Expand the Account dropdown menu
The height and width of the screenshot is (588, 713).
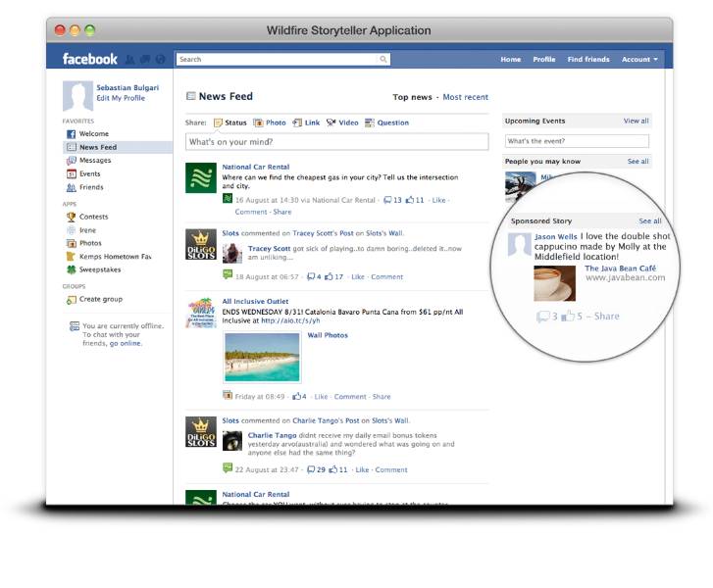click(x=639, y=60)
